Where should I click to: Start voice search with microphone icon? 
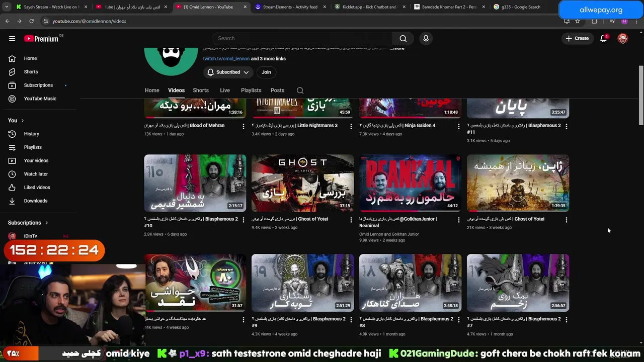click(426, 38)
